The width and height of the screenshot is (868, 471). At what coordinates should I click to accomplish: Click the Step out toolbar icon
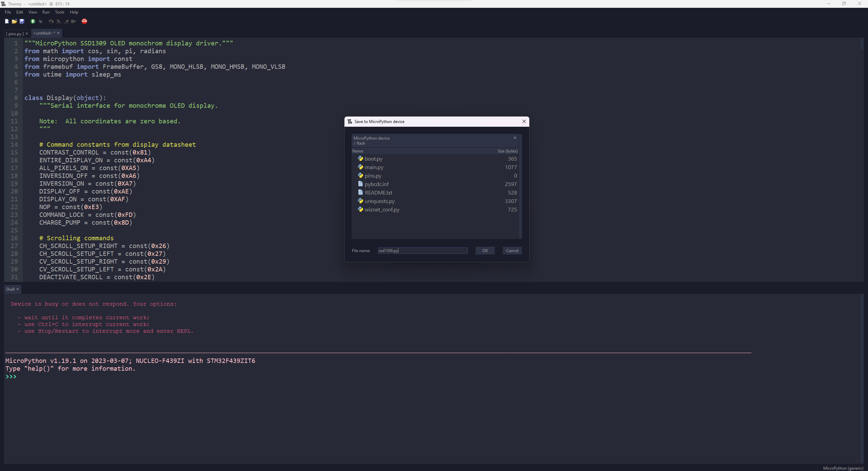(66, 21)
